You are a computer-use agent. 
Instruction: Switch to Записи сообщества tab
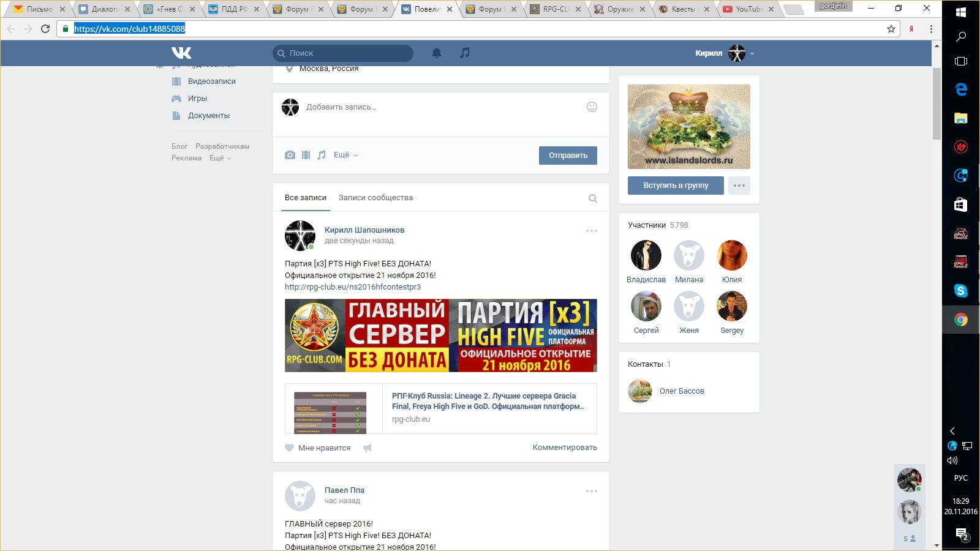click(375, 198)
